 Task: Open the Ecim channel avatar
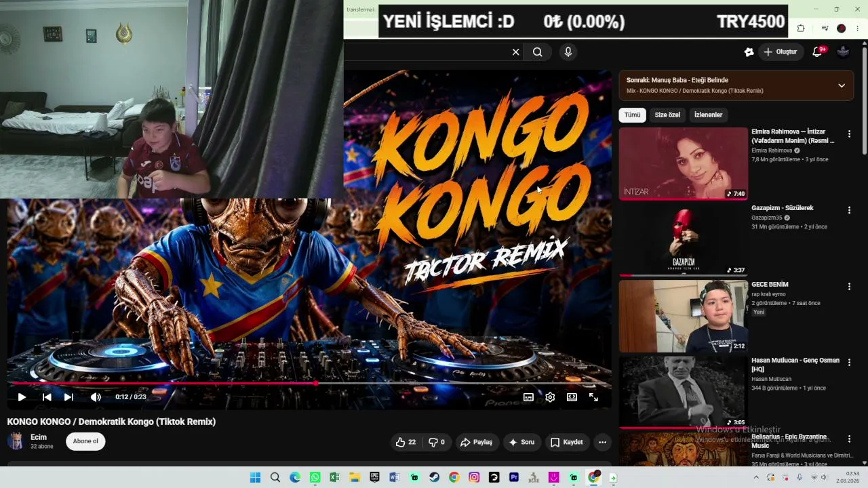tap(16, 441)
